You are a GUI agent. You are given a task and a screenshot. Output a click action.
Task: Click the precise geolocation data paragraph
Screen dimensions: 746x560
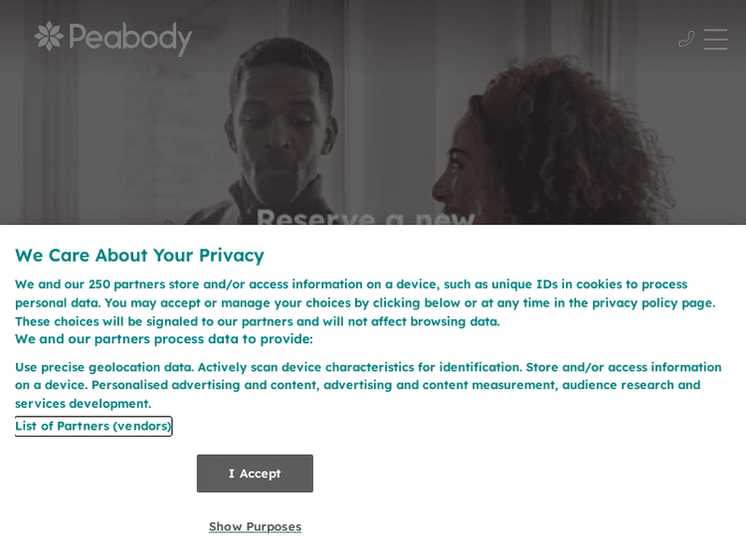368,385
